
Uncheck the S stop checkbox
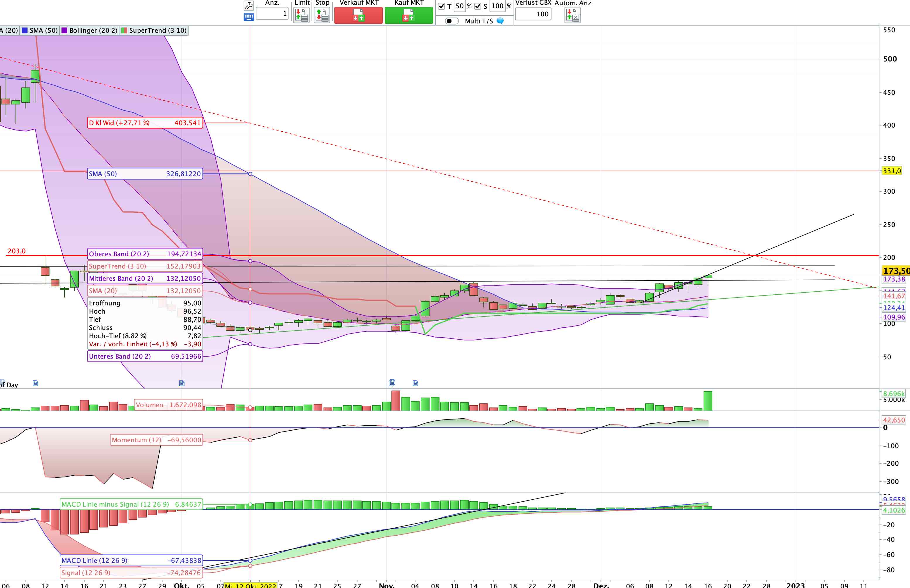[x=478, y=6]
